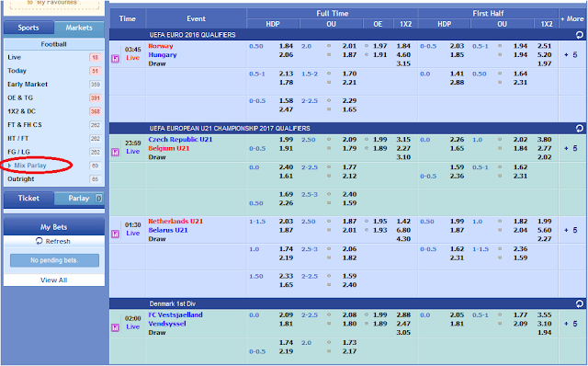Select Czech Republic first half 1X2 odds 3.80
Viewport: 588px width, 366px height.
point(545,140)
